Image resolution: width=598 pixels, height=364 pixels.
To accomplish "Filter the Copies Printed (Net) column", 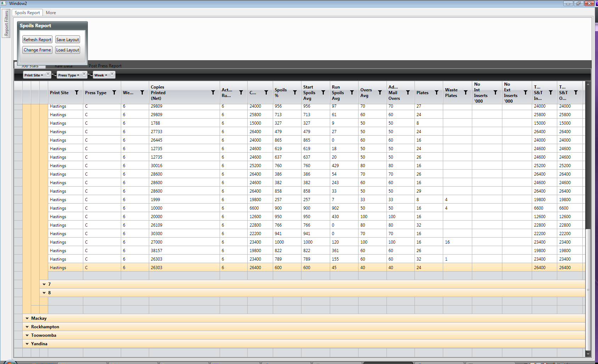I will coord(213,92).
